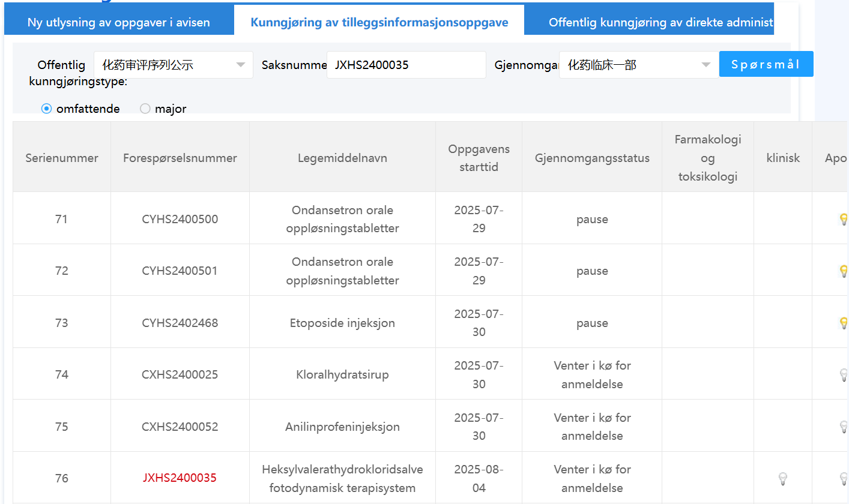Select the omfattende radio button

(x=47, y=109)
